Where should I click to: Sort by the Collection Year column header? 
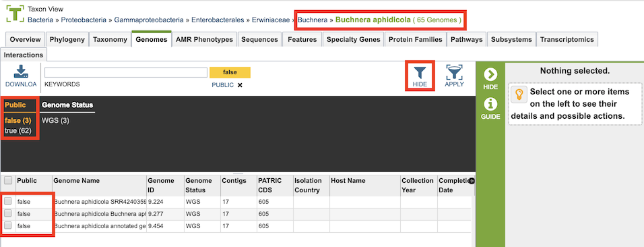coord(419,185)
